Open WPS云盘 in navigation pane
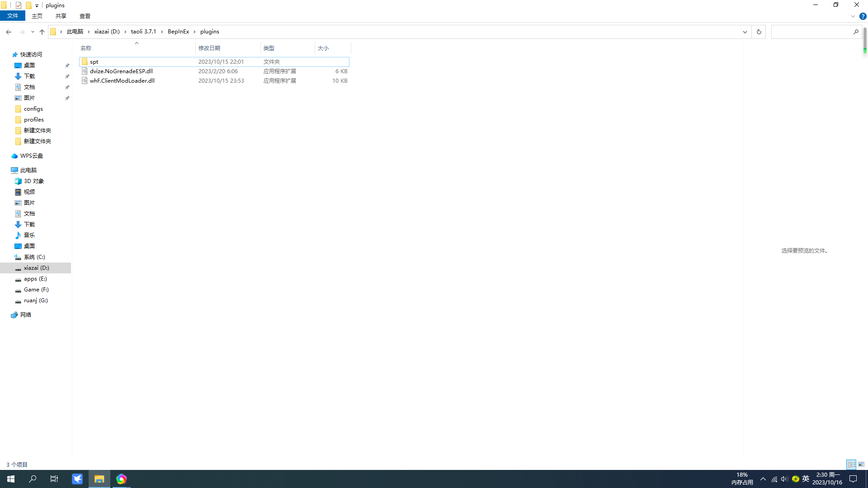The image size is (868, 488). 31,155
